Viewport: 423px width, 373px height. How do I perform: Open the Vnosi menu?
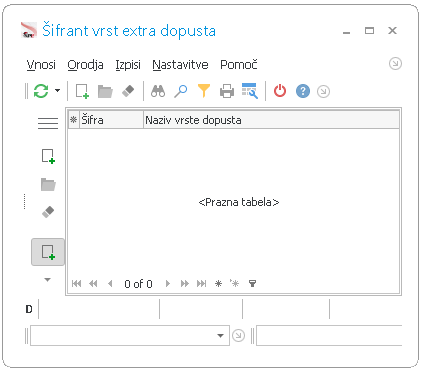coord(41,65)
